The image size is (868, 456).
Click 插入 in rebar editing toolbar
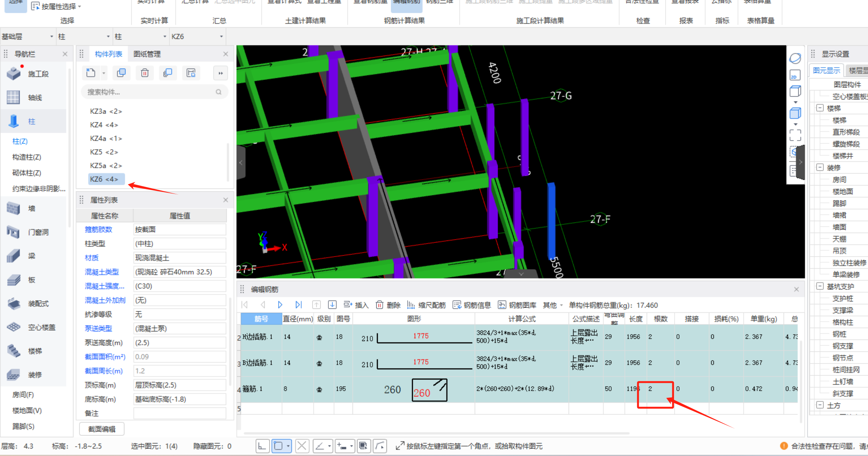356,305
